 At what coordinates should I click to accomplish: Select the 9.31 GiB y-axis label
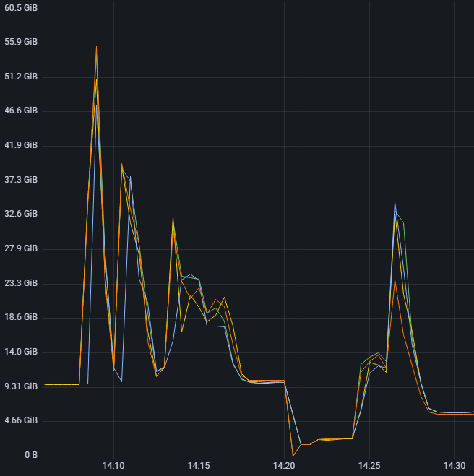pos(21,386)
